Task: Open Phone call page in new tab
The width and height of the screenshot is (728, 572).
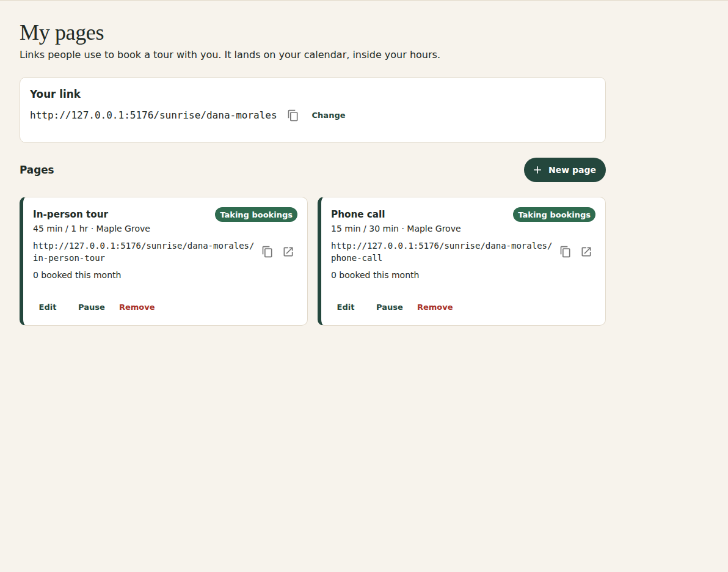Action: (x=586, y=252)
